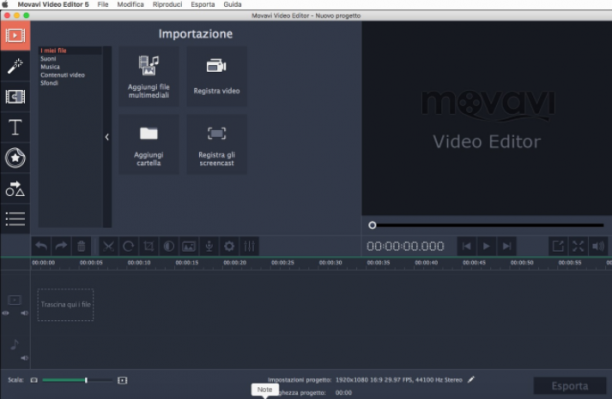This screenshot has height=399, width=612.
Task: Skip to previous frame
Action: pos(466,246)
